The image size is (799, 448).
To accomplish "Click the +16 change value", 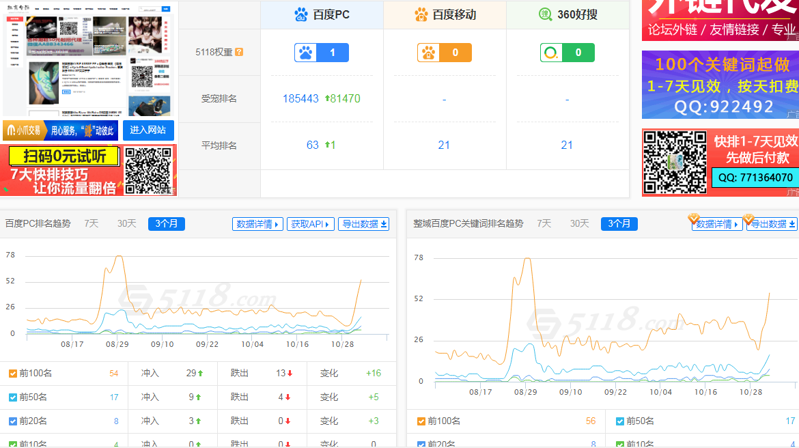I will [373, 374].
